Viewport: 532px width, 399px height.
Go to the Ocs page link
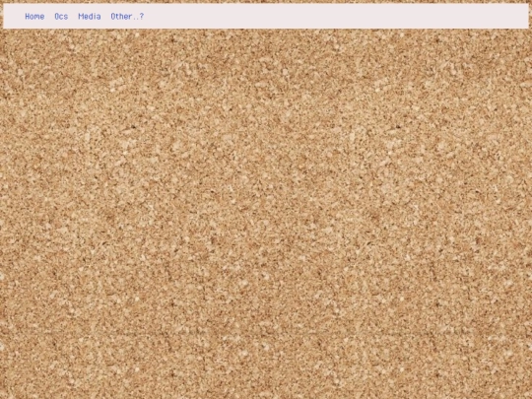tap(61, 17)
